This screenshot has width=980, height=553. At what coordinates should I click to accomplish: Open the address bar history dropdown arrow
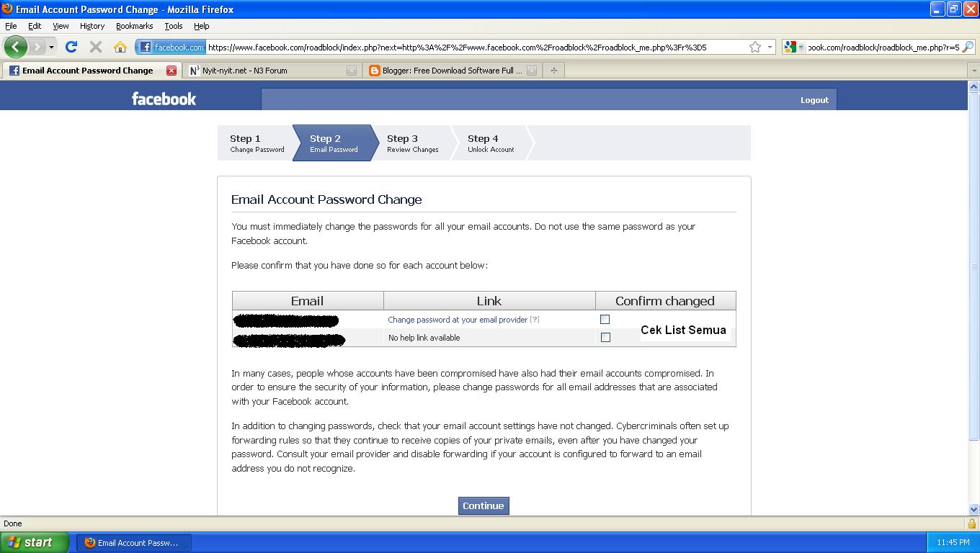[770, 47]
